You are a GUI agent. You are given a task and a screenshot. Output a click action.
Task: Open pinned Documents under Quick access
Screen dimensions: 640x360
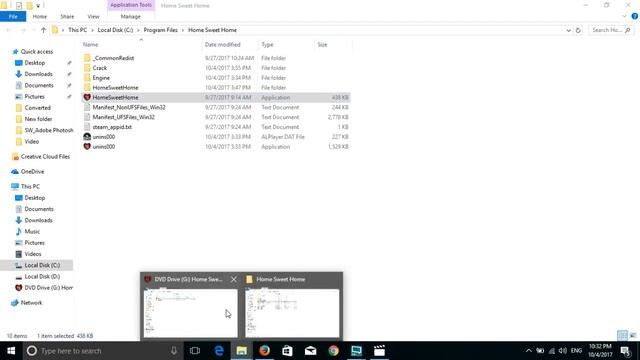coord(39,85)
